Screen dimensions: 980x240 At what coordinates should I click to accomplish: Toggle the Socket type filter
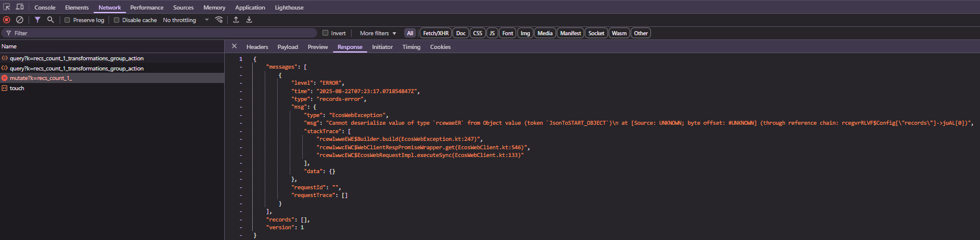pyautogui.click(x=596, y=33)
